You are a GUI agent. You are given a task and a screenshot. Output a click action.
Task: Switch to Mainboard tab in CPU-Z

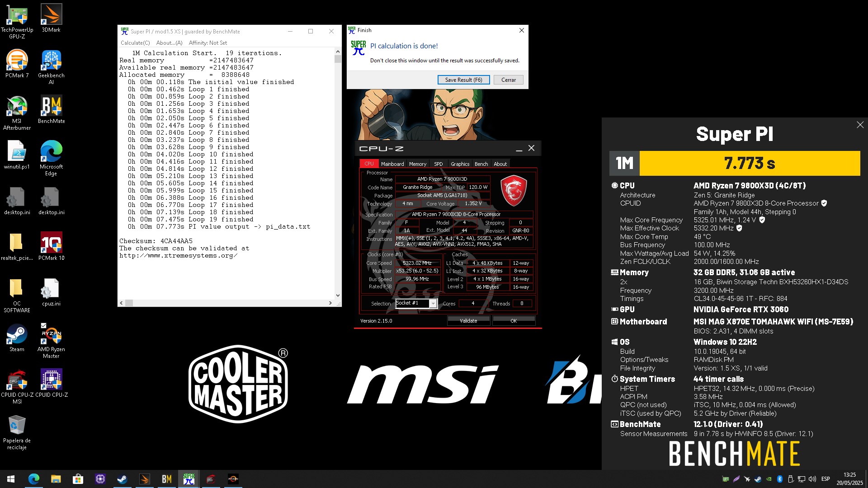(x=392, y=164)
